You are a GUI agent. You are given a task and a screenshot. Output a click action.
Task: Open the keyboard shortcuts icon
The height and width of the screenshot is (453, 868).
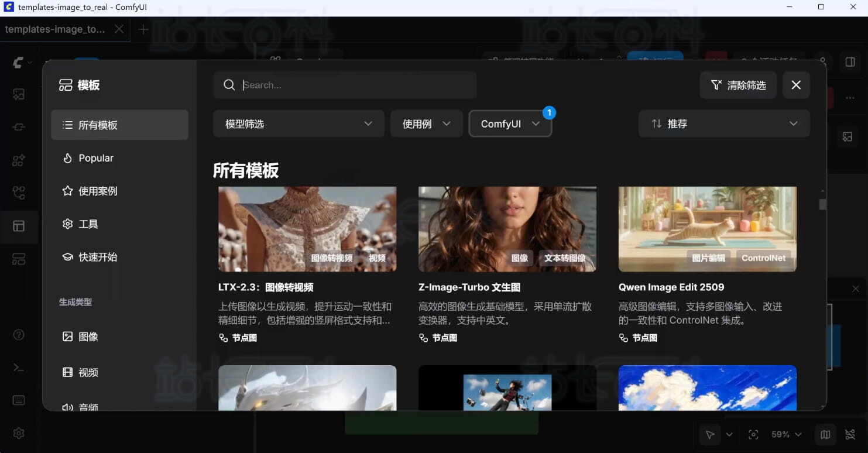pos(19,400)
